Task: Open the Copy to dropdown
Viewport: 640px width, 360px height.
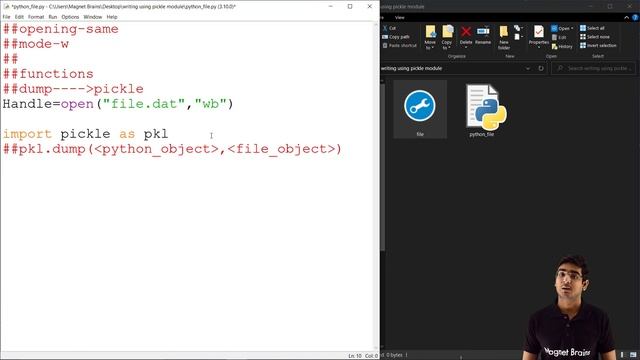Action: (447, 37)
